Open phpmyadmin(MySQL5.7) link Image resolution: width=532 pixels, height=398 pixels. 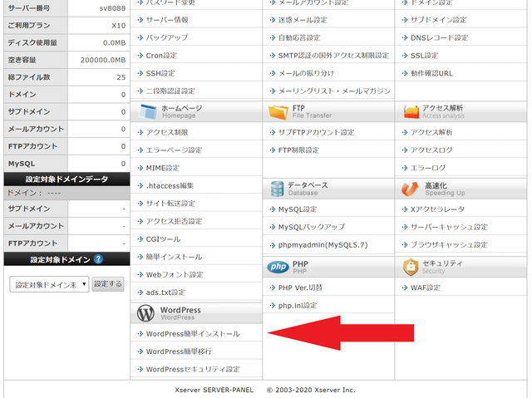pyautogui.click(x=323, y=245)
